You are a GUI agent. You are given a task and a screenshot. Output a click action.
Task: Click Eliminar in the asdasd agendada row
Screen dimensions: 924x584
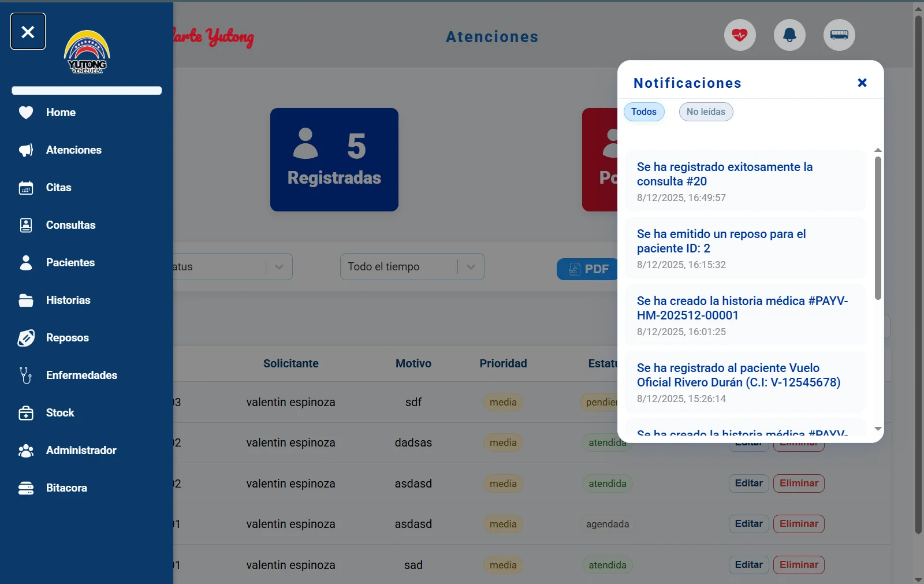799,524
